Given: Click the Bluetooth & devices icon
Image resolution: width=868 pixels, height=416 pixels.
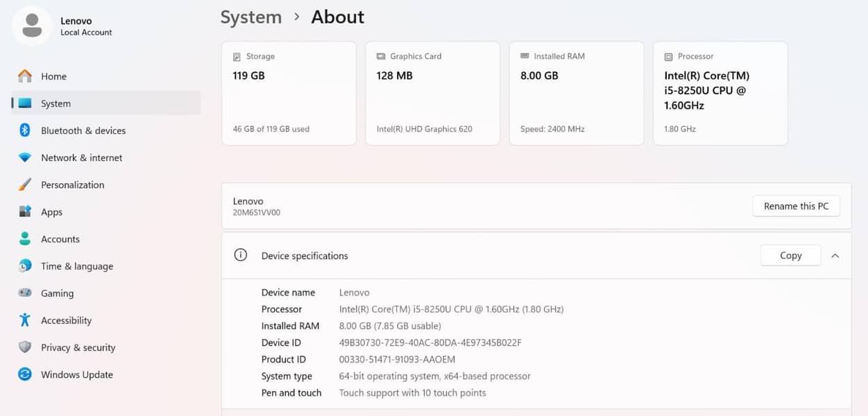Looking at the screenshot, I should (x=25, y=130).
